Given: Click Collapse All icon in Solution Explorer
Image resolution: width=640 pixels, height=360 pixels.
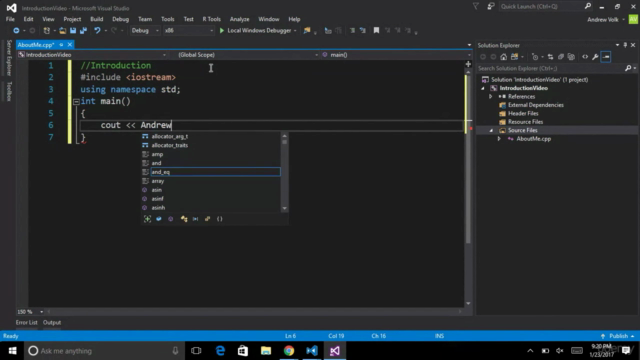Looking at the screenshot, I should point(561,57).
